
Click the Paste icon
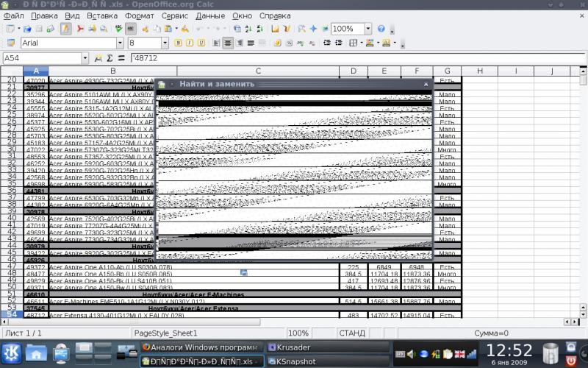[x=169, y=29]
